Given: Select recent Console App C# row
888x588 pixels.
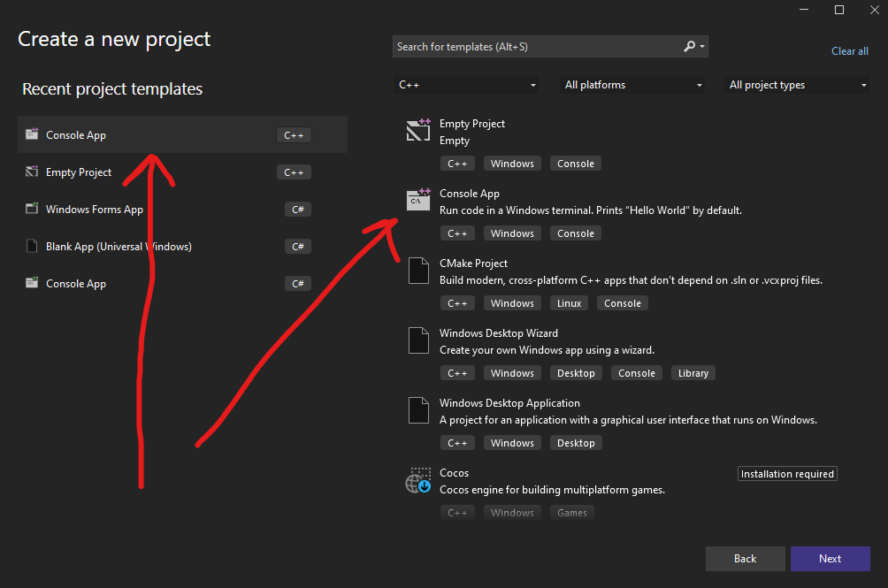Looking at the screenshot, I should [182, 284].
